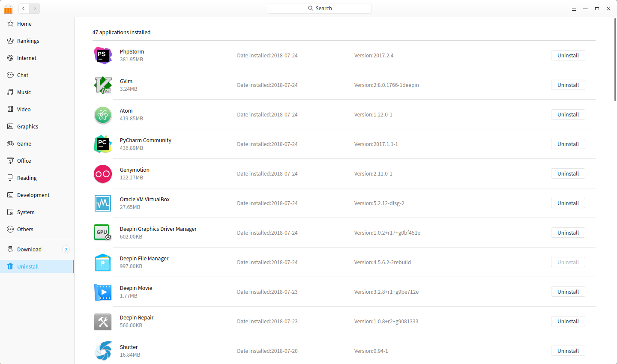Click the Deepin File Manager icon
Viewport: 617px width, 364px height.
[103, 263]
